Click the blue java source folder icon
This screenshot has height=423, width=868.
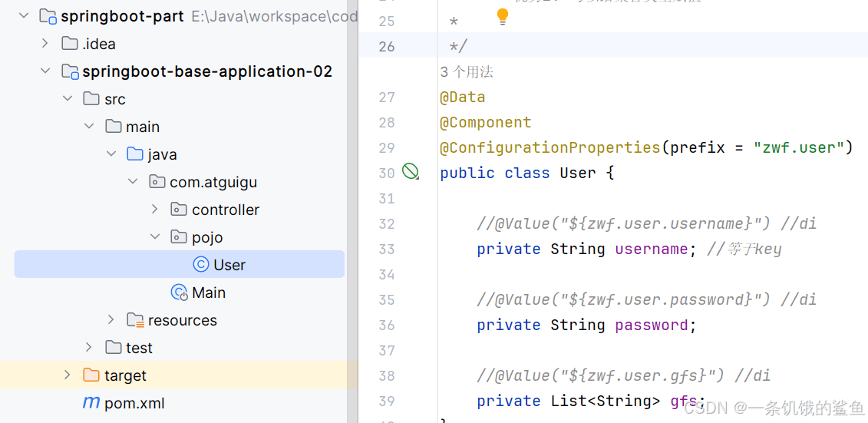(x=134, y=154)
